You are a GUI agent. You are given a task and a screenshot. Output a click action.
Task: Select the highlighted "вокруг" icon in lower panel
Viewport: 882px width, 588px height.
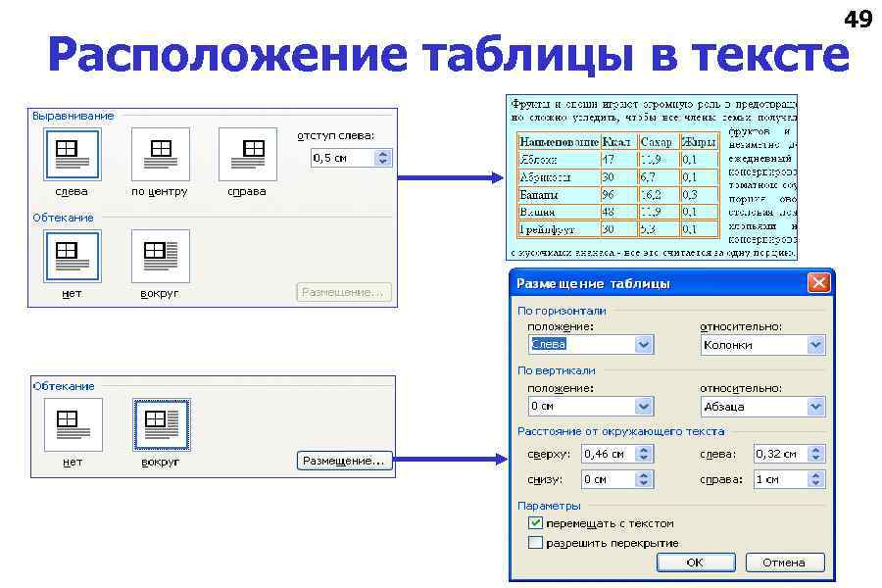tap(161, 423)
